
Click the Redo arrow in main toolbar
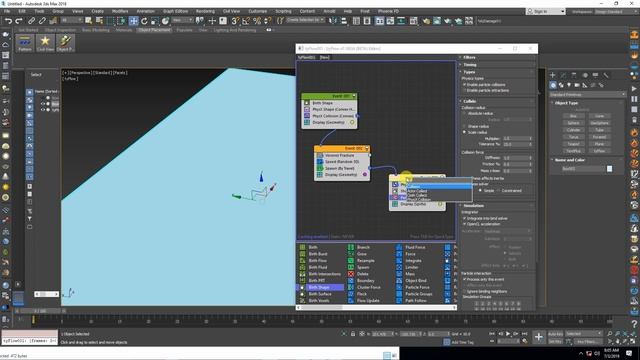tap(19, 21)
